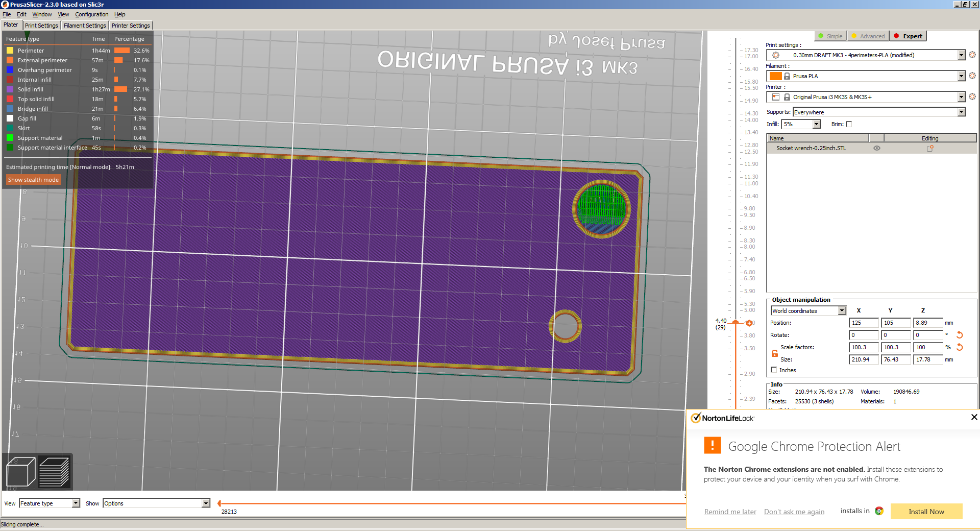The image size is (980, 531).
Task: Click the reset scale arrow icon
Action: (x=960, y=347)
